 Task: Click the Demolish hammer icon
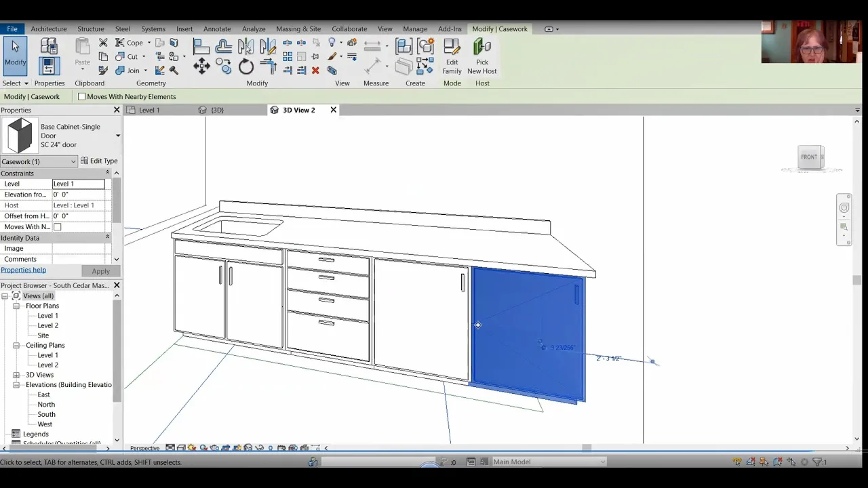[174, 70]
